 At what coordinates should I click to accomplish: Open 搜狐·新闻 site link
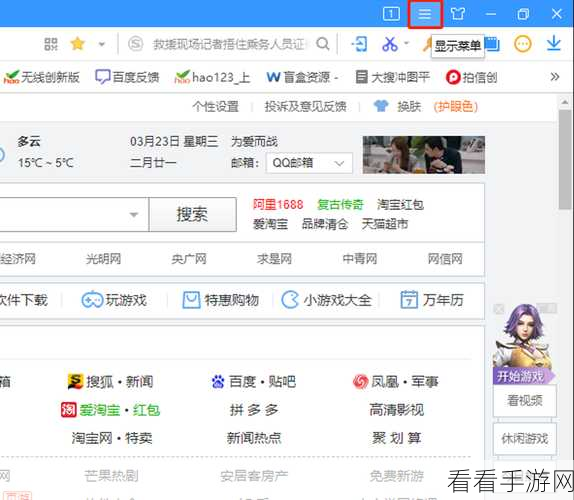click(110, 382)
